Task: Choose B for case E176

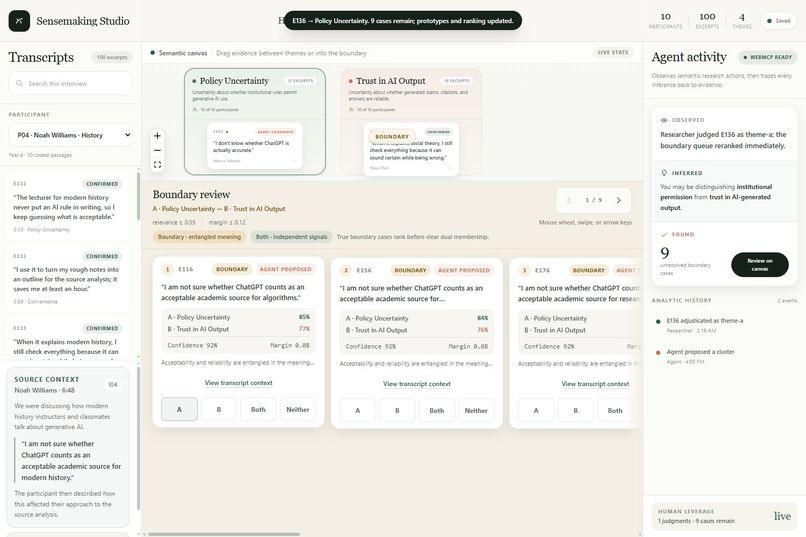Action: [x=575, y=411]
